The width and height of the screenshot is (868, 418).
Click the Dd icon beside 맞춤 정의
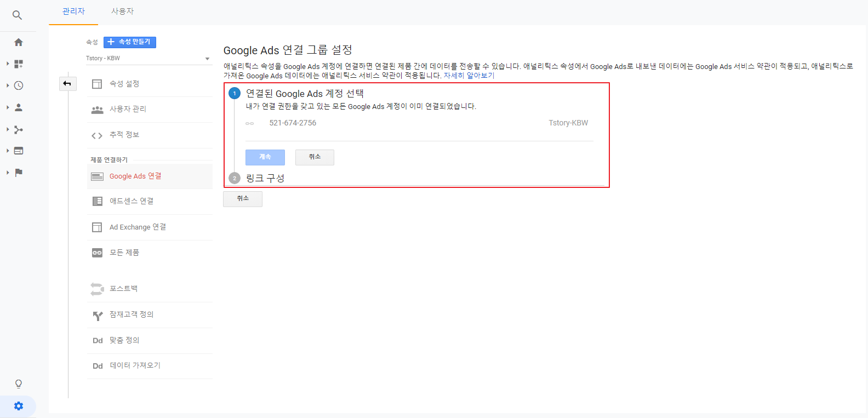pyautogui.click(x=98, y=340)
